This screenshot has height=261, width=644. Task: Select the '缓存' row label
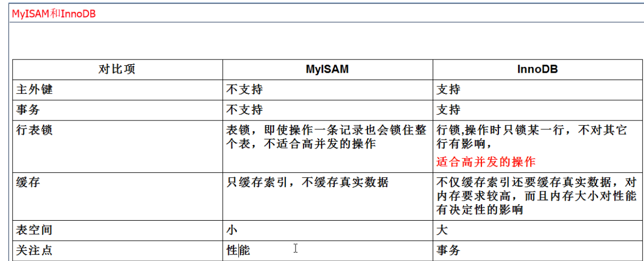pyautogui.click(x=29, y=182)
